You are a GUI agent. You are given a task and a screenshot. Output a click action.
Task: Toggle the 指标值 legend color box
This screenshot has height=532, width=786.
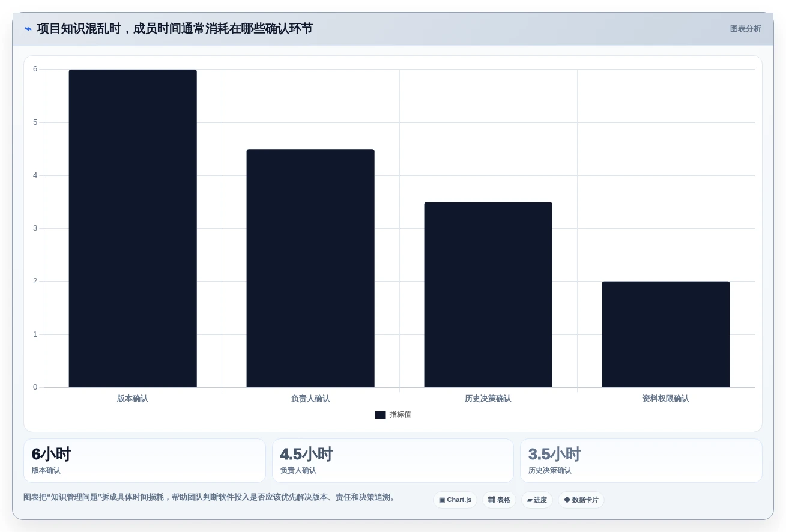coord(380,415)
